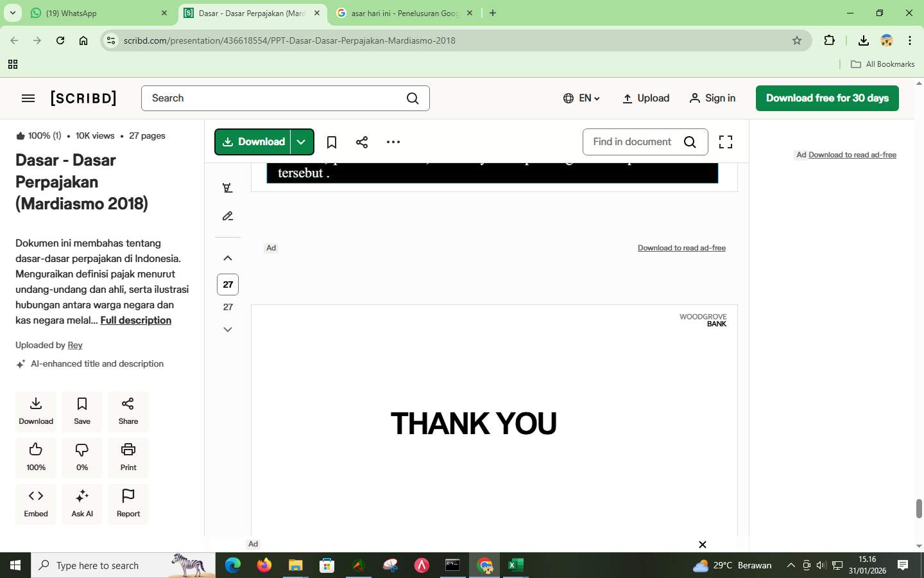Go to next page with down chevron
Image resolution: width=924 pixels, height=578 pixels.
[x=228, y=329]
